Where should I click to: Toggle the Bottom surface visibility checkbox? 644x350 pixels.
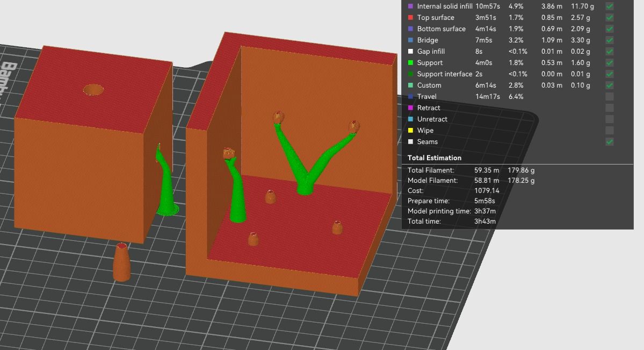pyautogui.click(x=610, y=29)
